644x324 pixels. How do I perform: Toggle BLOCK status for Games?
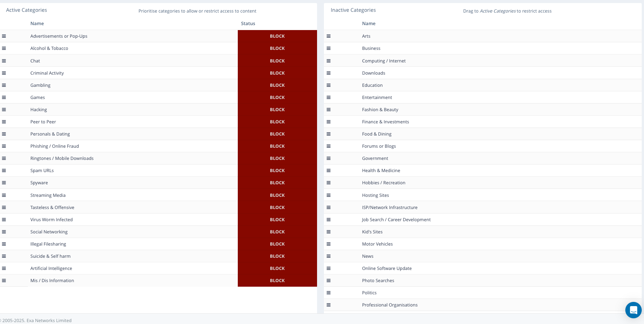(x=277, y=97)
